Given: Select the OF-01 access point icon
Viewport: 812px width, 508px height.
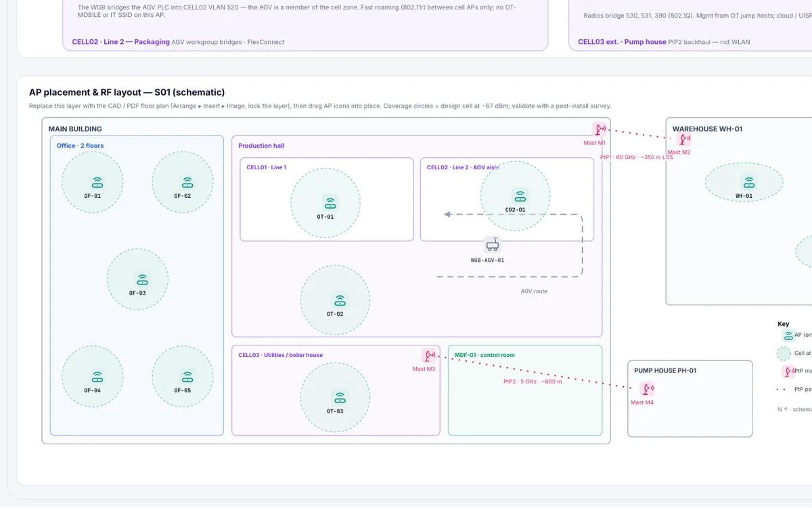Looking at the screenshot, I should 97,182.
